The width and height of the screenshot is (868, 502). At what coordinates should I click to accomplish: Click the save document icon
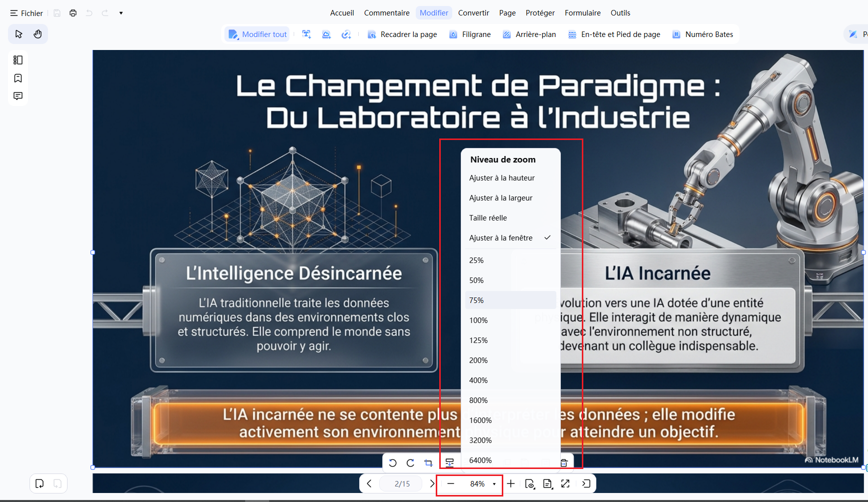click(x=57, y=13)
